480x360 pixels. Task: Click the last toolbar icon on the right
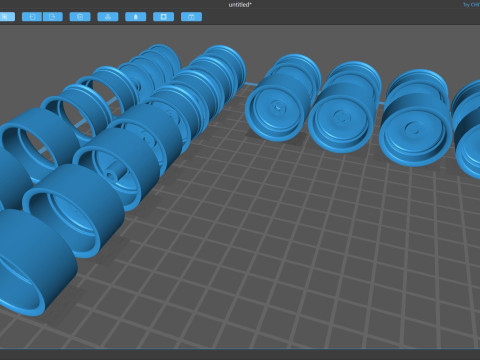191,17
